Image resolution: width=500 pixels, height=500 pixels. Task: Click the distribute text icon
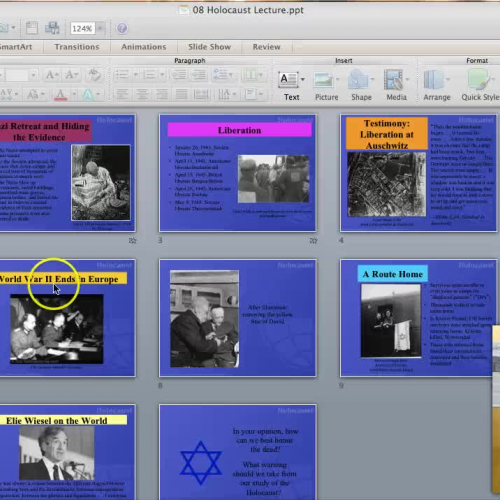201,95
